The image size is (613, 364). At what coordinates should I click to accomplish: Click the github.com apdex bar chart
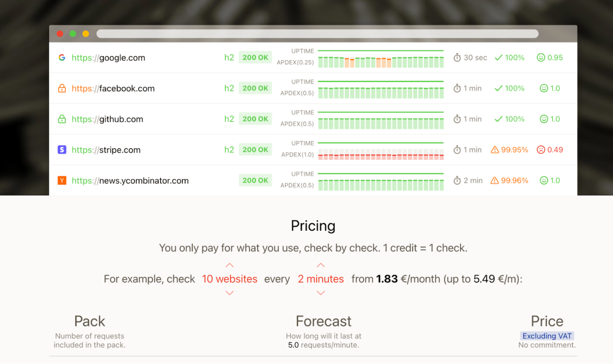pyautogui.click(x=381, y=123)
